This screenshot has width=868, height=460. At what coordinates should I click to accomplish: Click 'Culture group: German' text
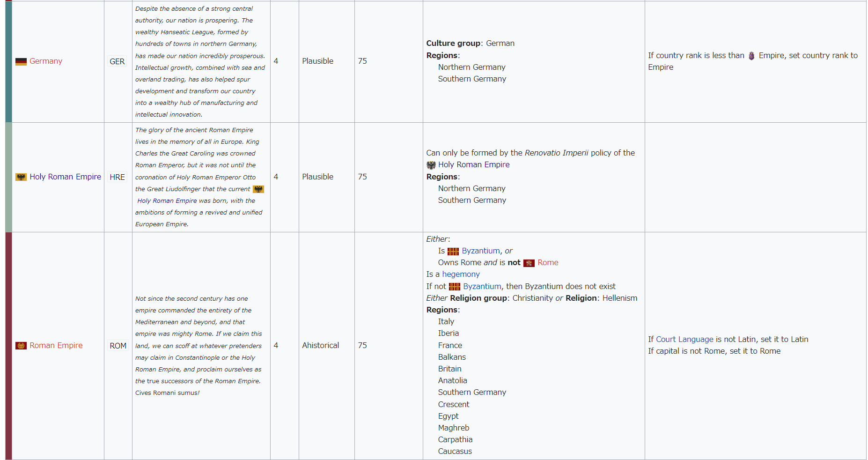click(470, 43)
